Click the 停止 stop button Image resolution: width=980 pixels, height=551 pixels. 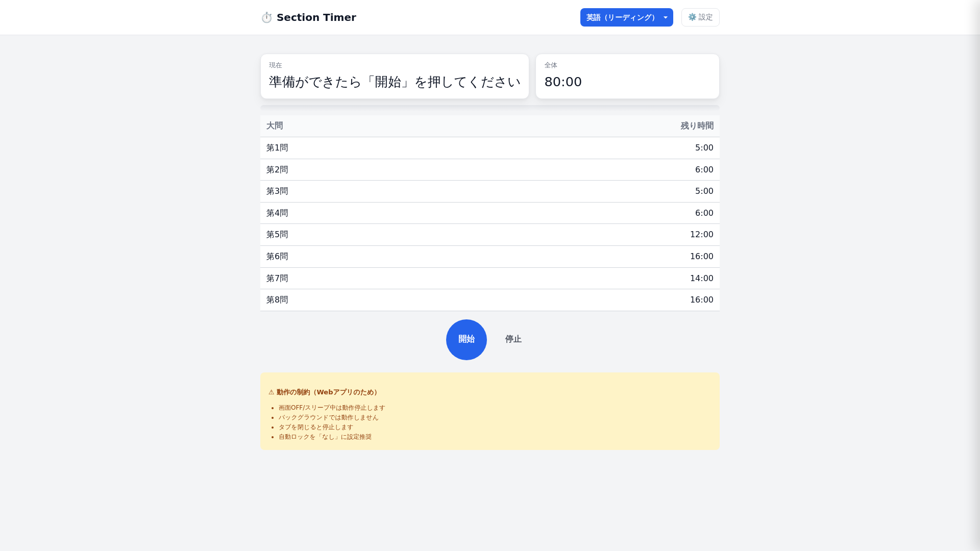(513, 339)
